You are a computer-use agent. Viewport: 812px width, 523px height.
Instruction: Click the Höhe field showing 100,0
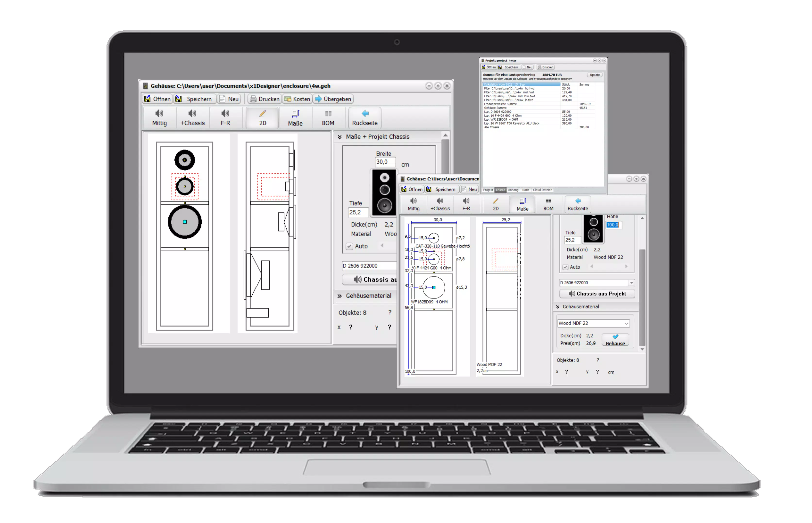(614, 224)
